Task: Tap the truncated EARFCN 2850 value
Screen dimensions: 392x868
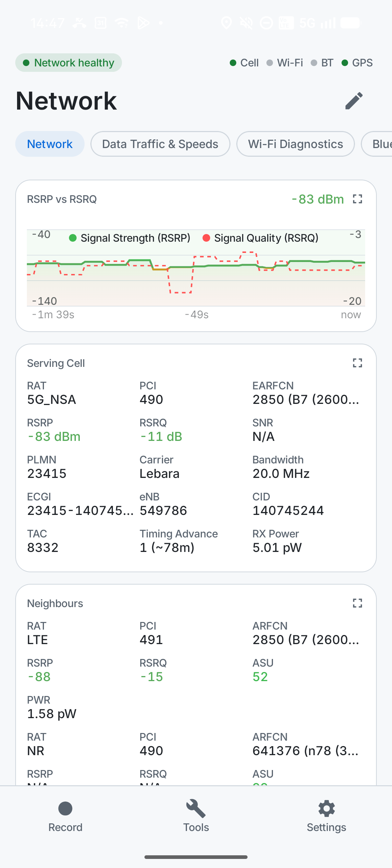Action: [306, 400]
